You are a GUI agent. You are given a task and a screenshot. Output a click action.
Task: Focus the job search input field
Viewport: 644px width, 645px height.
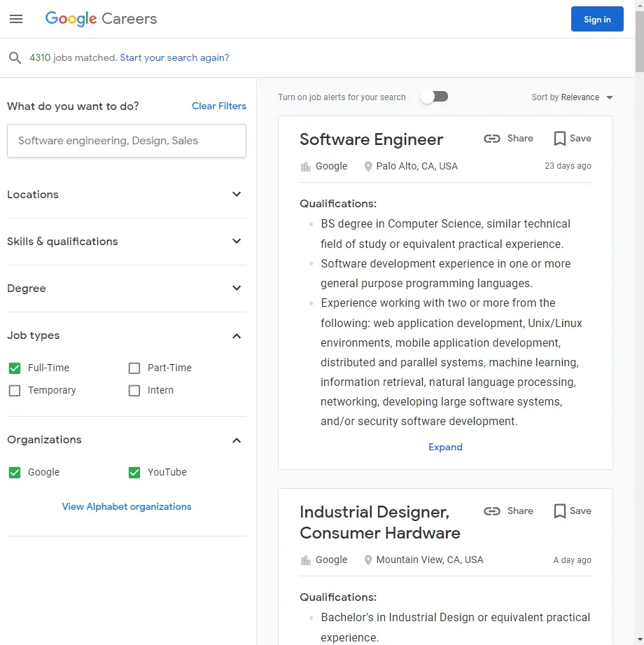127,141
